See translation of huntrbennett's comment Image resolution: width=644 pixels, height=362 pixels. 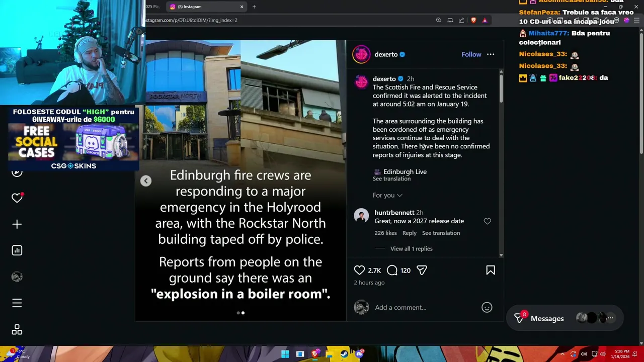441,233
